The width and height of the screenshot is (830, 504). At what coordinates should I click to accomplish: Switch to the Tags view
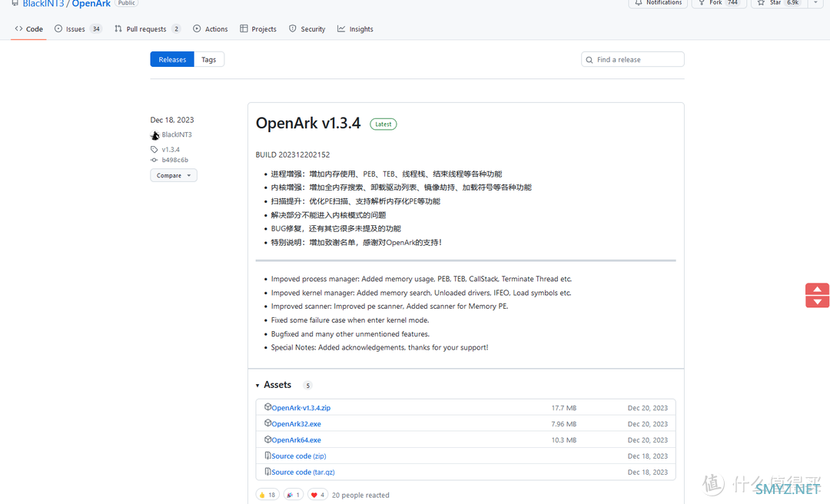209,59
